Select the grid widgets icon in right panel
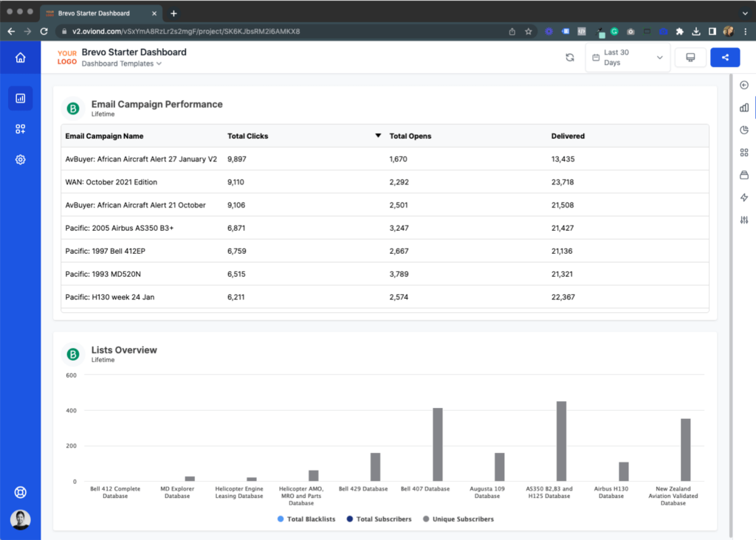The image size is (756, 540). (x=744, y=153)
